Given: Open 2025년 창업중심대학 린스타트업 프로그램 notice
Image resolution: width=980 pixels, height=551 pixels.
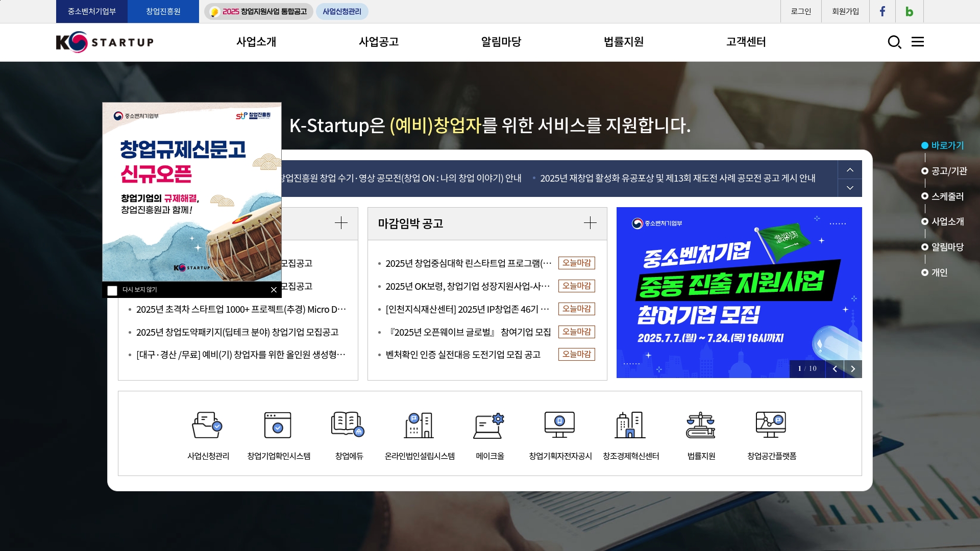Looking at the screenshot, I should click(469, 263).
